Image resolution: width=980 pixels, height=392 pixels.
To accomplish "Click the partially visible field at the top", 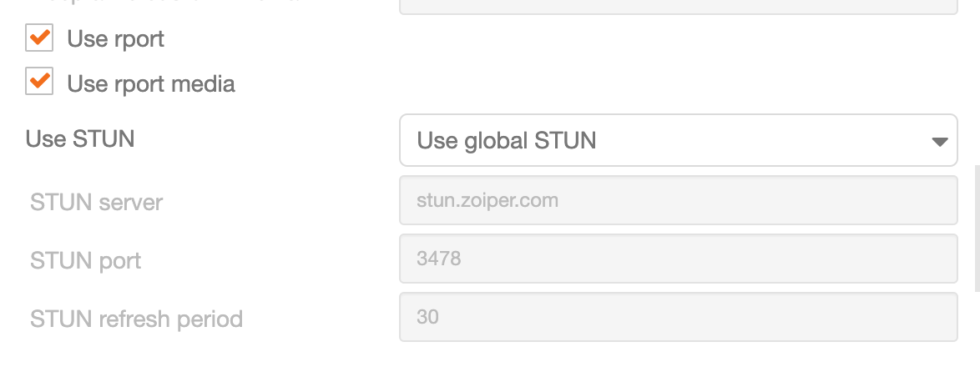I will pos(678,7).
